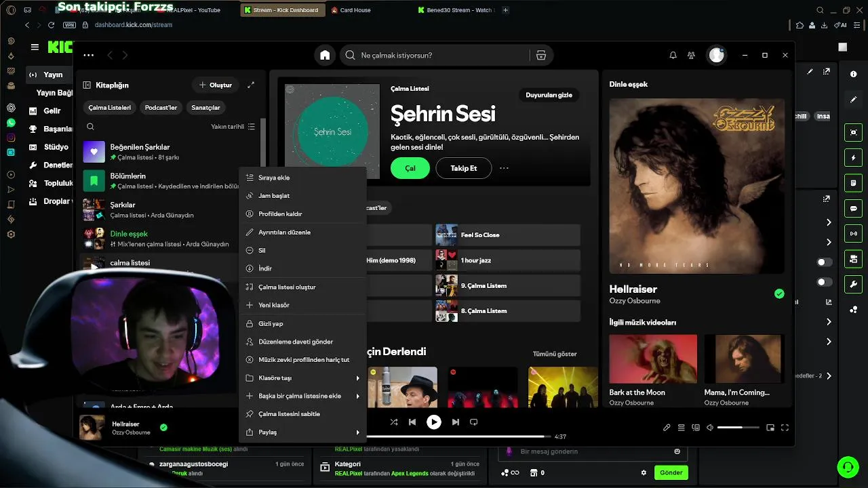The height and width of the screenshot is (488, 868).
Task: Toggle the upper Kick dashboard switch
Action: click(824, 262)
